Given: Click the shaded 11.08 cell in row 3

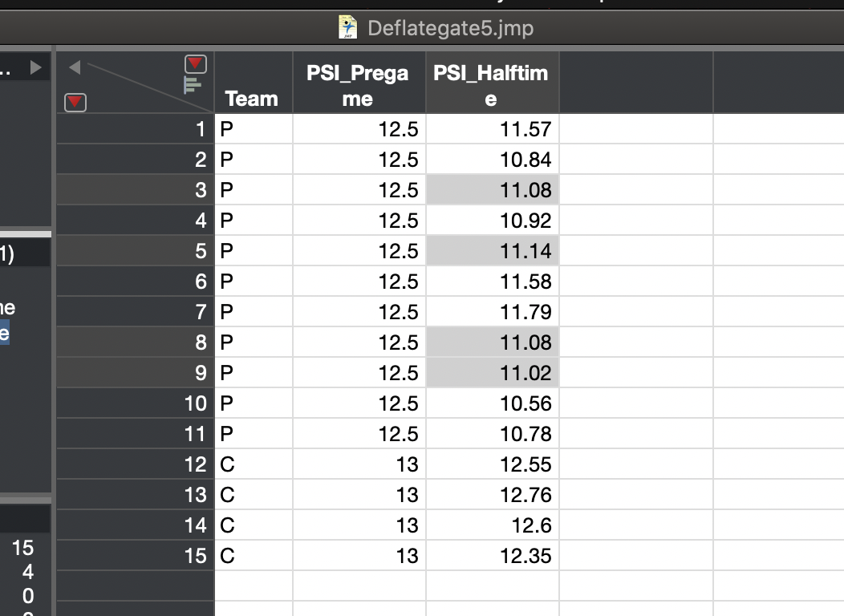Looking at the screenshot, I should (x=492, y=190).
